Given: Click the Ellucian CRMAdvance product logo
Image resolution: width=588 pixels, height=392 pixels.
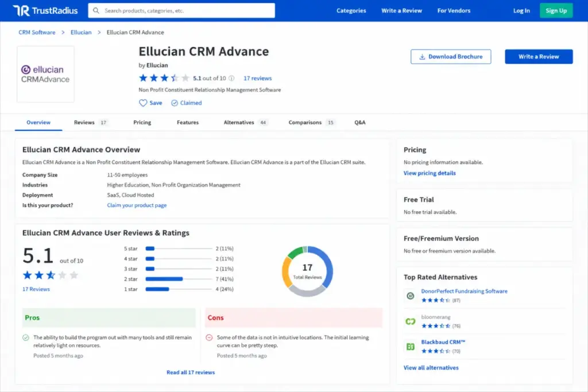Looking at the screenshot, I should click(45, 74).
